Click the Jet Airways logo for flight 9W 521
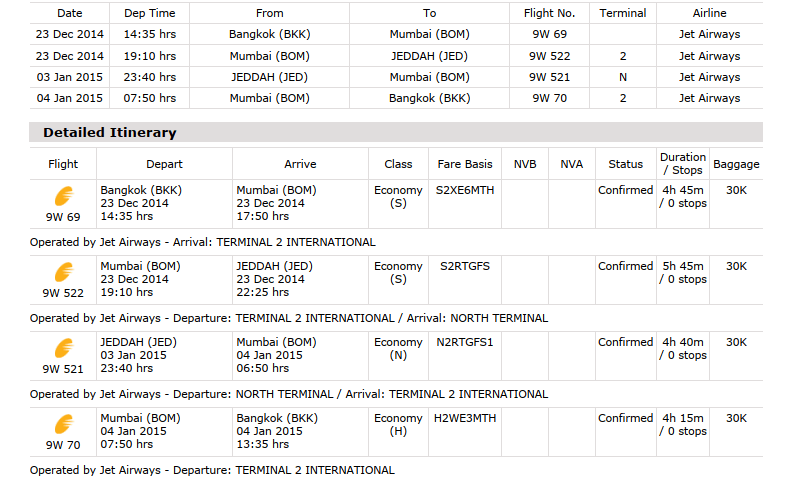 coord(63,348)
